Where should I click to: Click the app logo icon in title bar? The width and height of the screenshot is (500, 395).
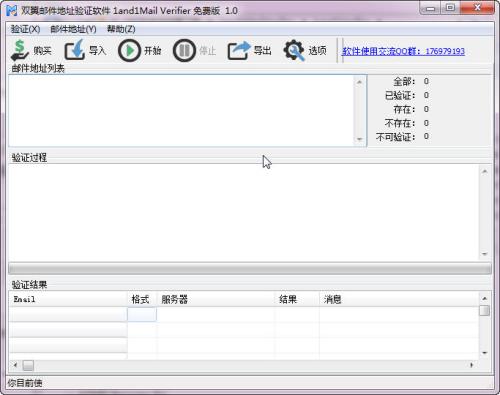(x=12, y=10)
